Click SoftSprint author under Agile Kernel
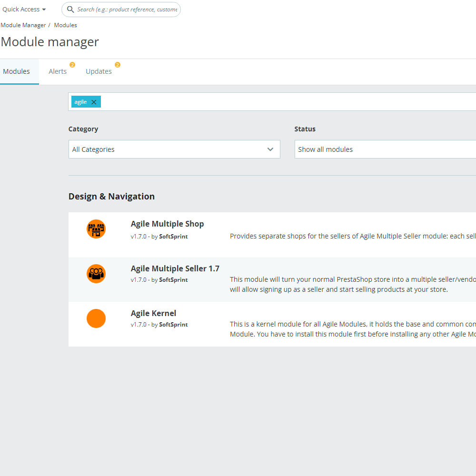Screen dimensions: 476x476 point(173,325)
